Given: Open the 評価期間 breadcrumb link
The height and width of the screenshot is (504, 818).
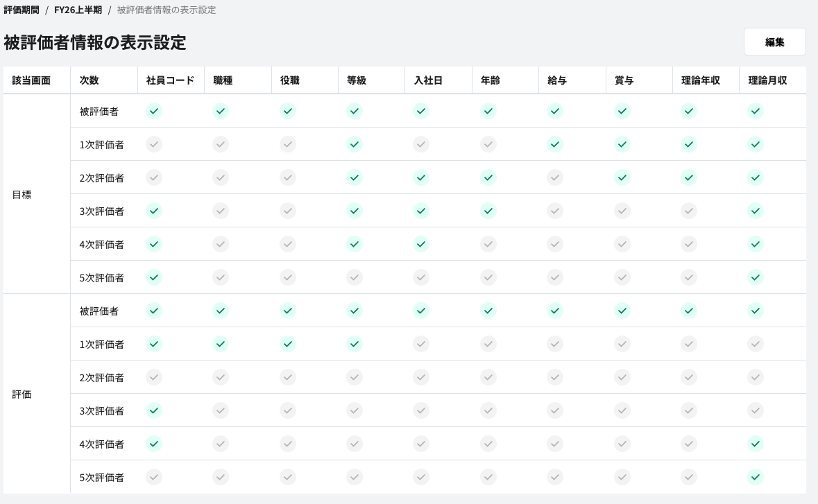Looking at the screenshot, I should click(21, 10).
